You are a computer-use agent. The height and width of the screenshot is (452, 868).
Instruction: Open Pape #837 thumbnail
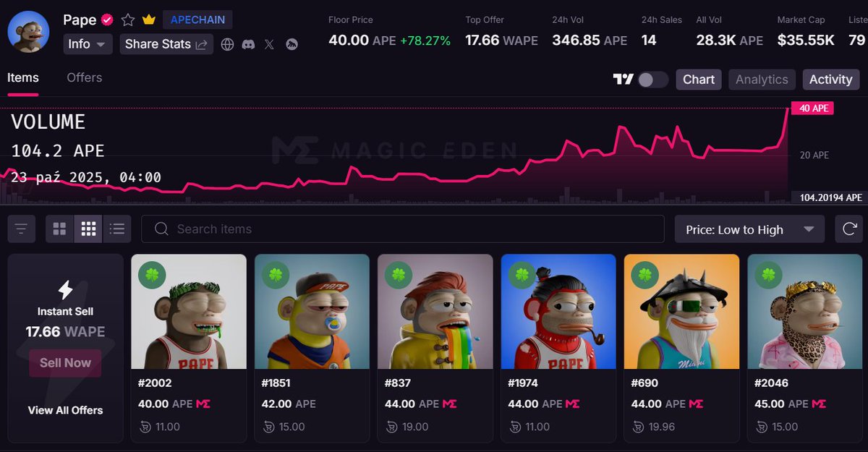coord(435,312)
